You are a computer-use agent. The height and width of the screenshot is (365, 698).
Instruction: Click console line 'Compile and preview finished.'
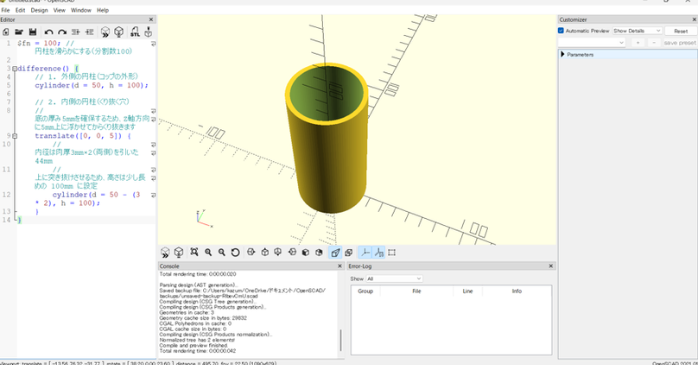point(194,345)
